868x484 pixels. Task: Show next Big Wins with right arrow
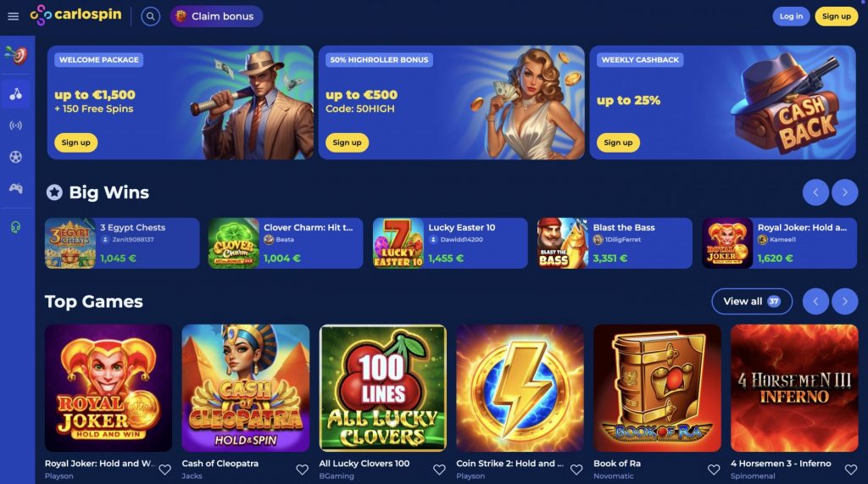point(845,192)
